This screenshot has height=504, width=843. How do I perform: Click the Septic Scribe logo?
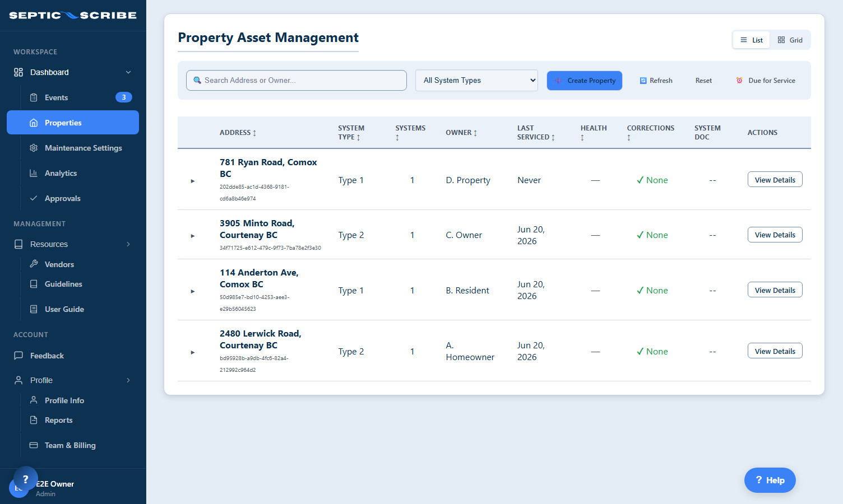click(73, 15)
